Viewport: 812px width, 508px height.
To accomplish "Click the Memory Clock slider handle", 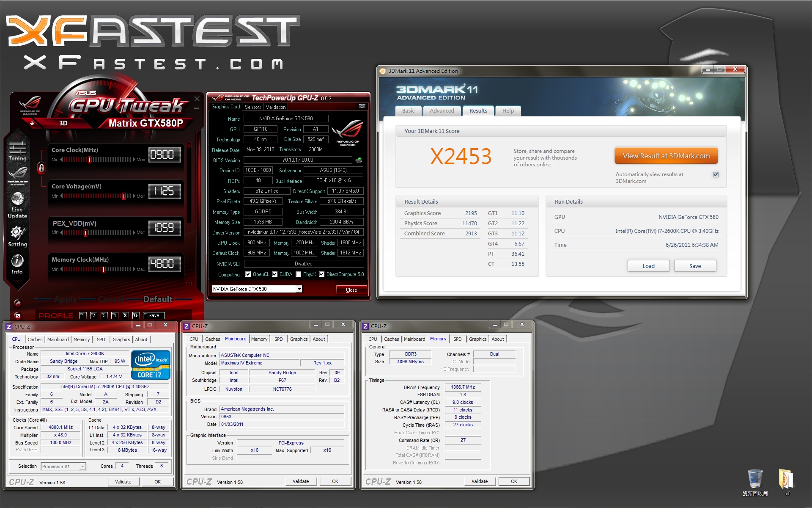I will (x=104, y=269).
